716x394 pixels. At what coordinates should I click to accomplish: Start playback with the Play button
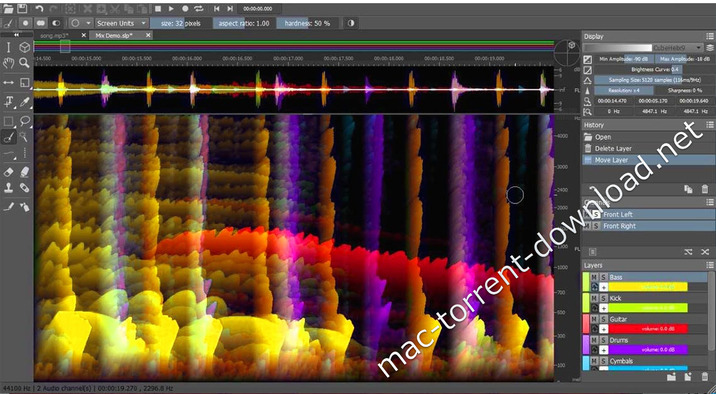(171, 8)
